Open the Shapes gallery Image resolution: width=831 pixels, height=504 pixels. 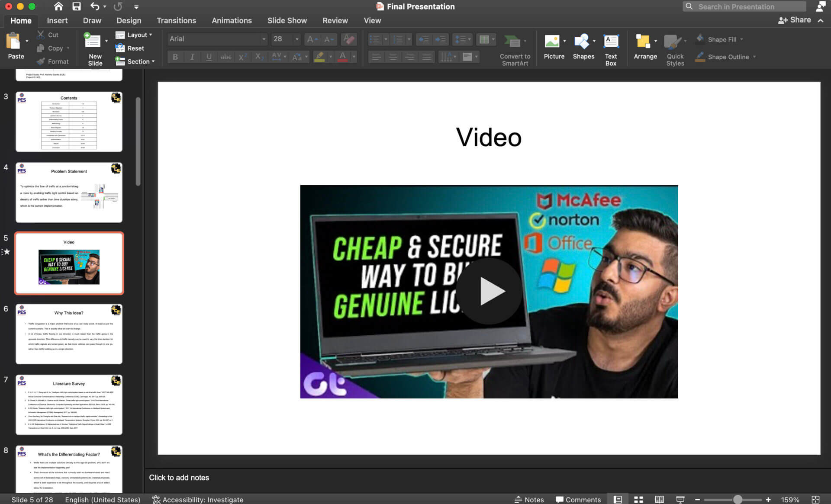583,47
